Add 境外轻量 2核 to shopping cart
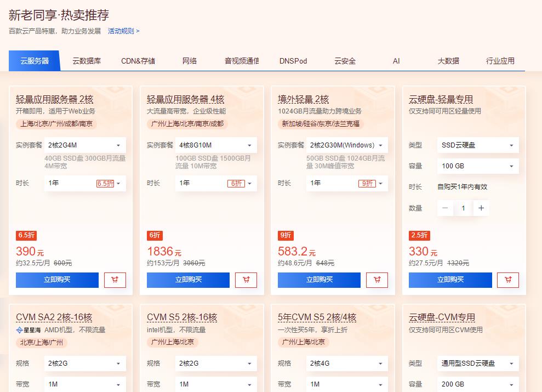 click(377, 280)
